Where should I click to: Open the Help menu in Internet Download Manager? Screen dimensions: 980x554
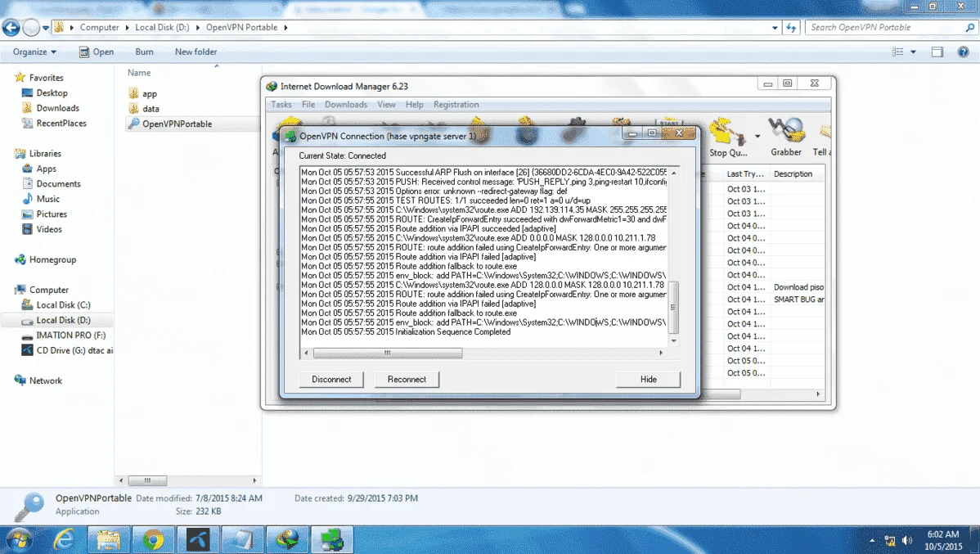(x=415, y=105)
